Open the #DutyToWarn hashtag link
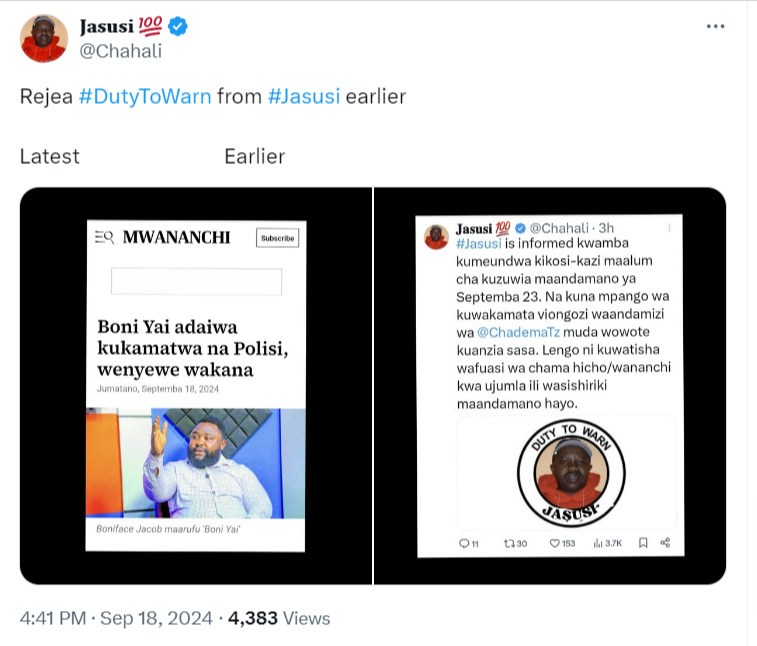The image size is (757, 646). click(x=145, y=97)
